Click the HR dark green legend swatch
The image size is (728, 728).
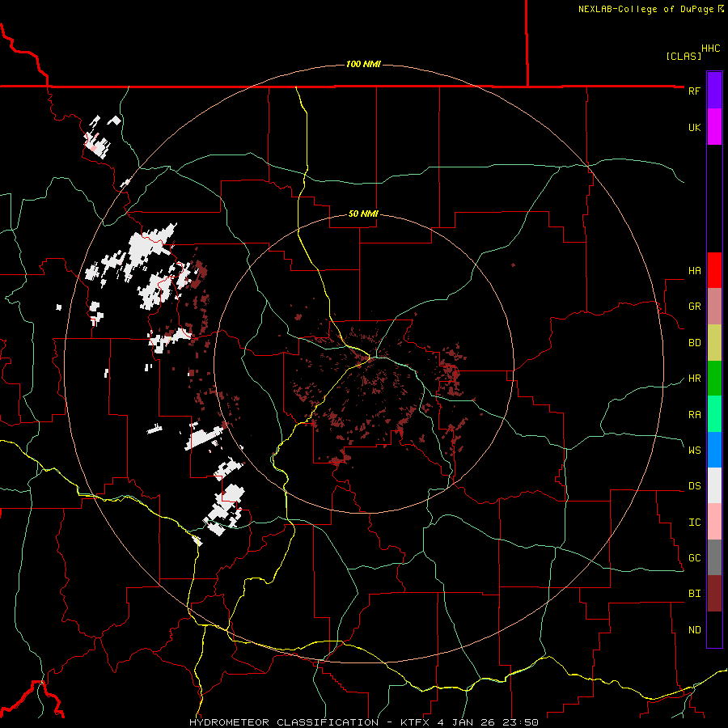point(714,379)
